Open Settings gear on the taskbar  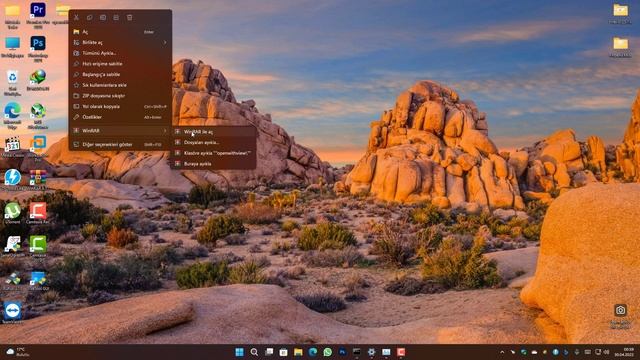tap(371, 352)
